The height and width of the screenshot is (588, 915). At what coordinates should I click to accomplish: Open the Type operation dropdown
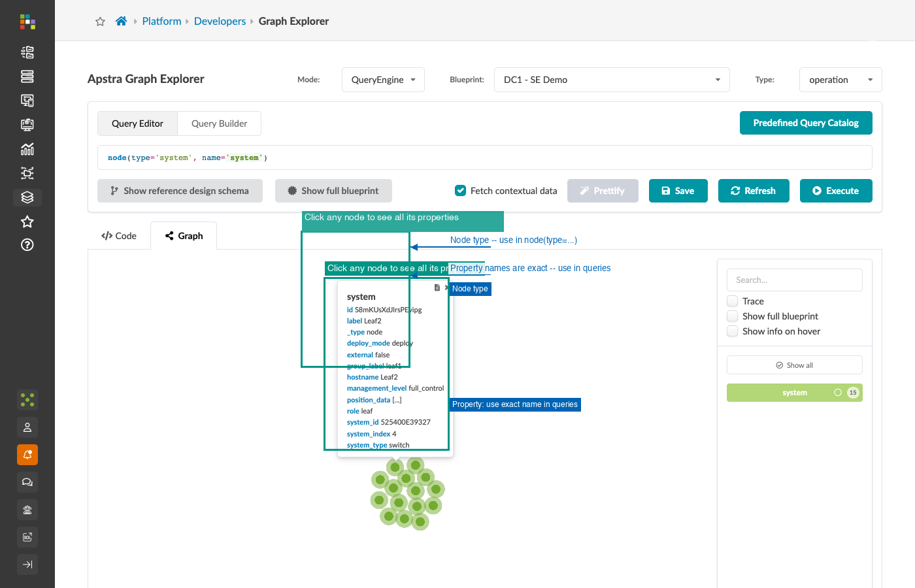pyautogui.click(x=840, y=80)
